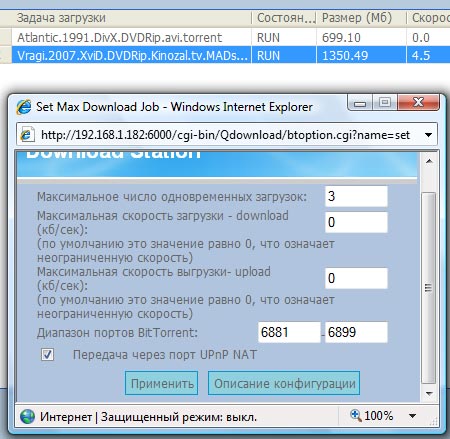Click the page icon in the address bar

(x=27, y=135)
